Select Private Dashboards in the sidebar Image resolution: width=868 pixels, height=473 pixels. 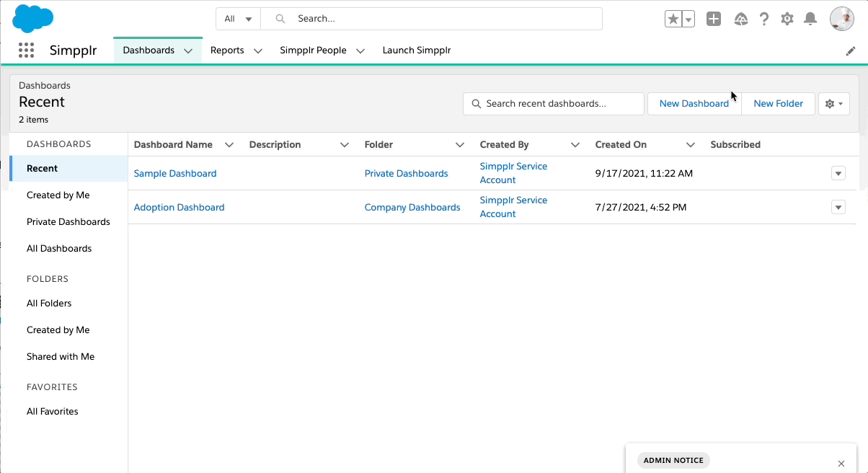tap(68, 221)
